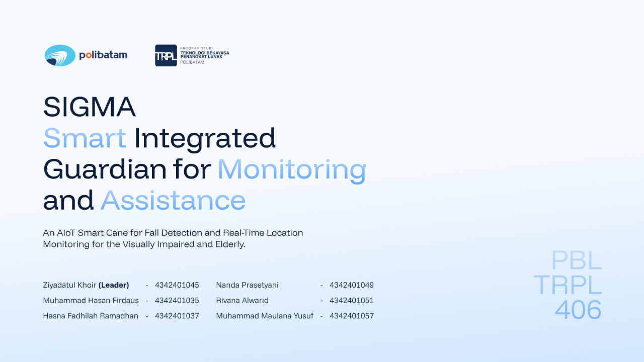
Task: Click the light-blue word "Monitoring"
Action: pos(292,170)
